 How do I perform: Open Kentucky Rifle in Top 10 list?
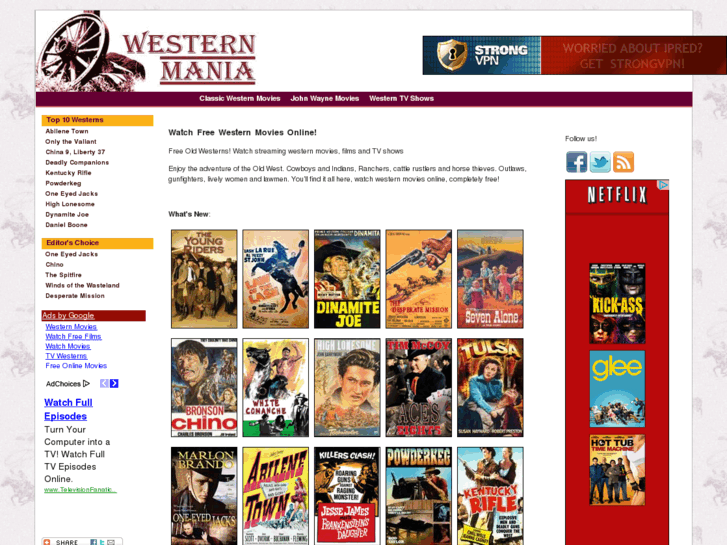[68, 173]
